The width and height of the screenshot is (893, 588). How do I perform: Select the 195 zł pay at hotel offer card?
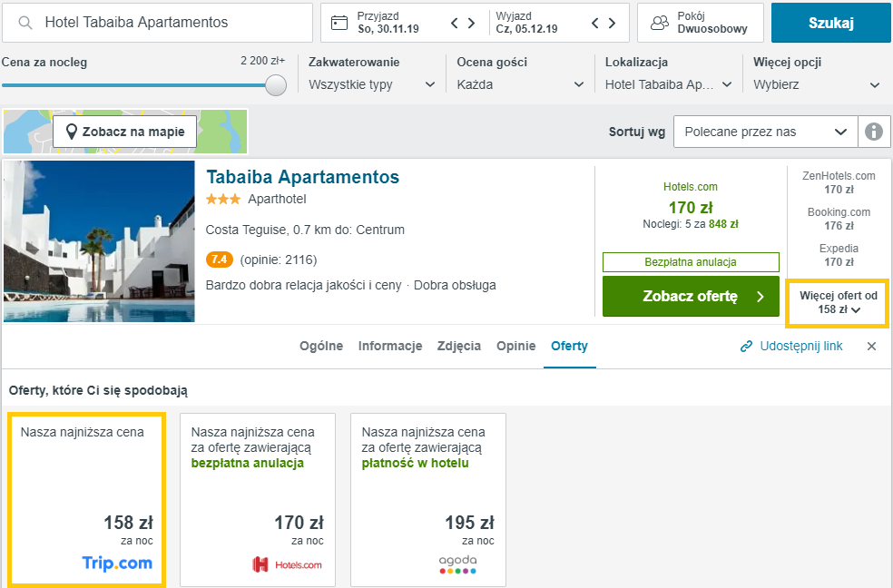click(428, 500)
